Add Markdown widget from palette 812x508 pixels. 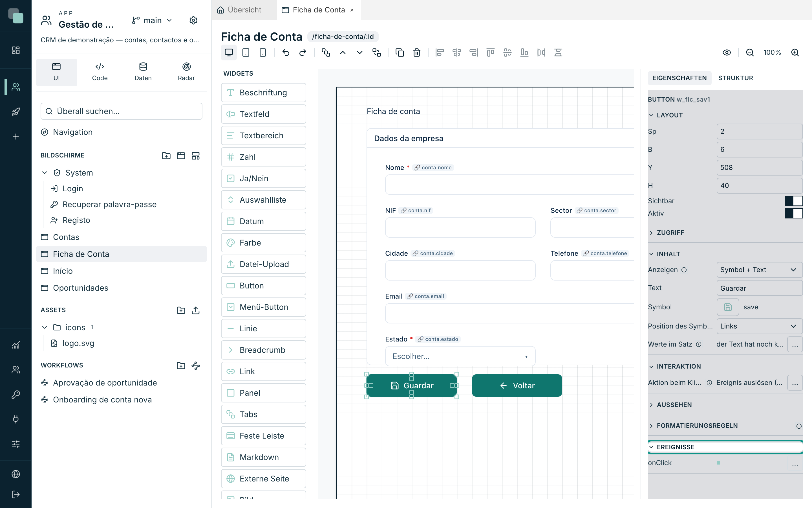[x=263, y=457]
